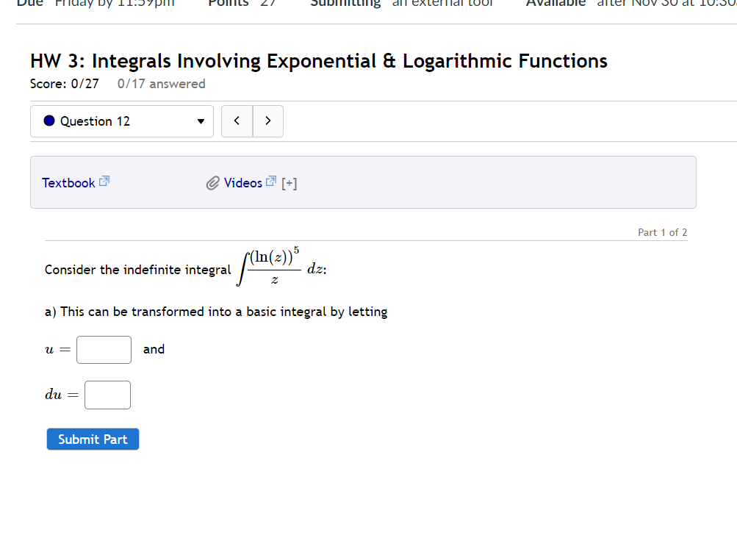Screen dimensions: 737x560
Task: Click the paperclip icon next to Videos
Action: [213, 182]
